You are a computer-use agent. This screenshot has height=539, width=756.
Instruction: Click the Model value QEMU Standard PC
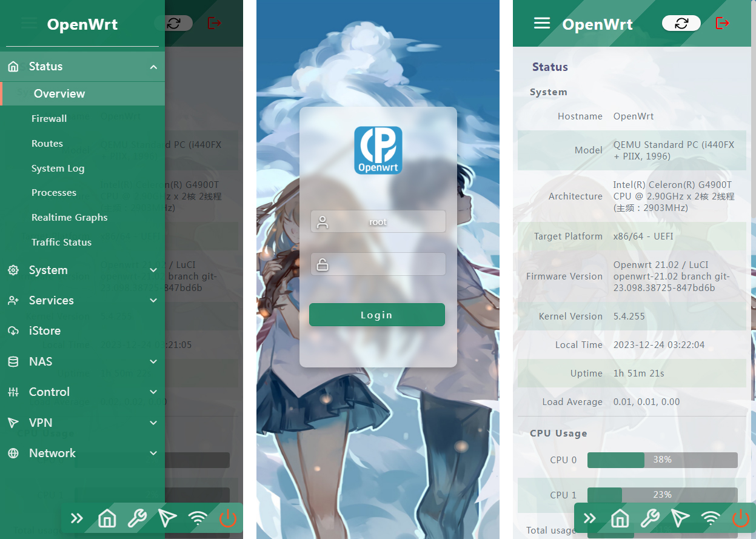point(674,150)
